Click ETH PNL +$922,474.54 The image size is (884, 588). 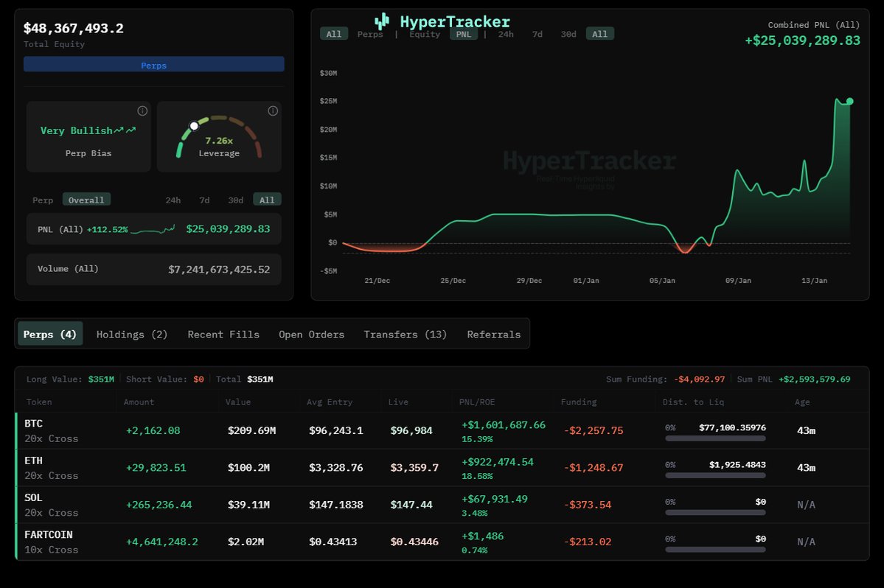click(497, 462)
